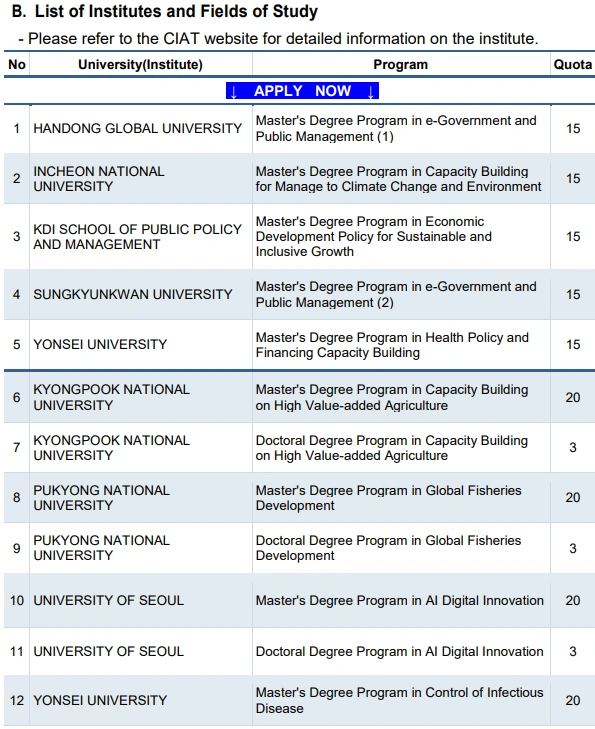Select KDI SCHOOL OF PUBLIC POLICY AND MANAGEMENT
The image size is (595, 729).
138,237
